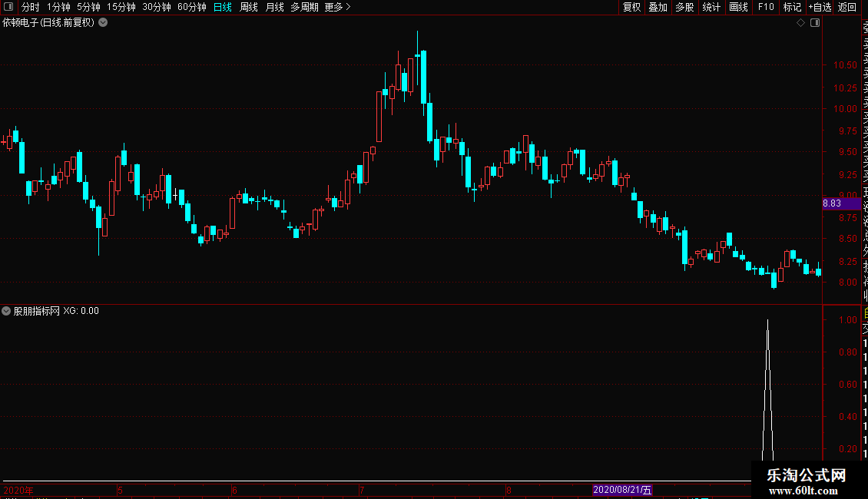Switch to 日线 daily chart
Screen dimensions: 868x499
click(x=223, y=7)
